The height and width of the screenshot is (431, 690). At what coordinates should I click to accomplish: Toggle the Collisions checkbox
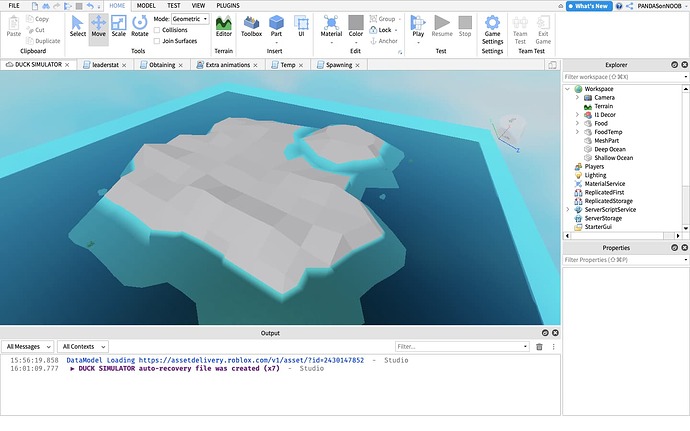coord(157,30)
